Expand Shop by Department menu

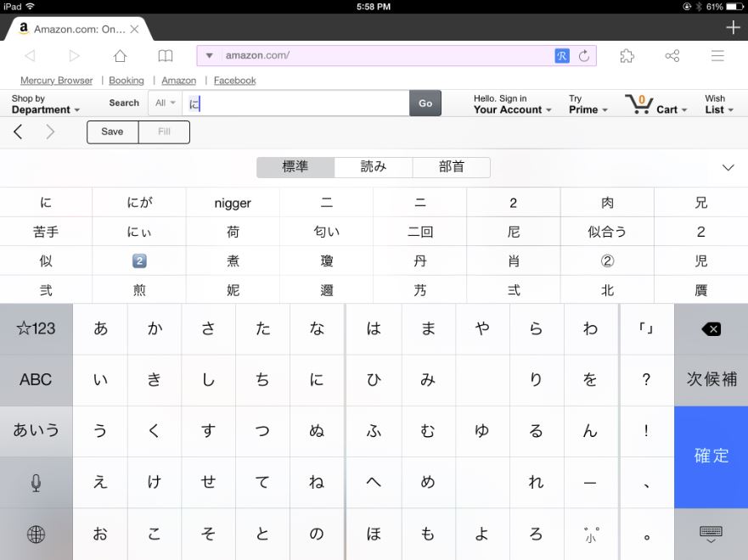pos(45,104)
